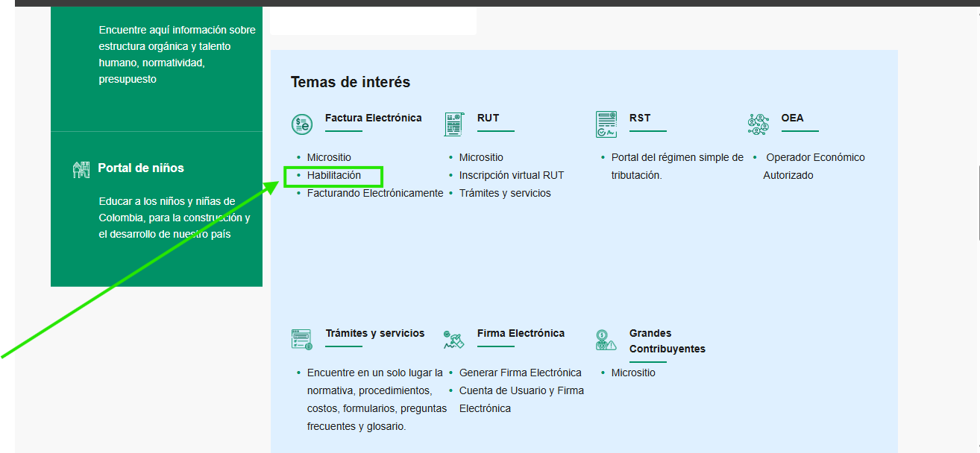Open Micrositio under RUT
980x453 pixels.
click(x=481, y=157)
